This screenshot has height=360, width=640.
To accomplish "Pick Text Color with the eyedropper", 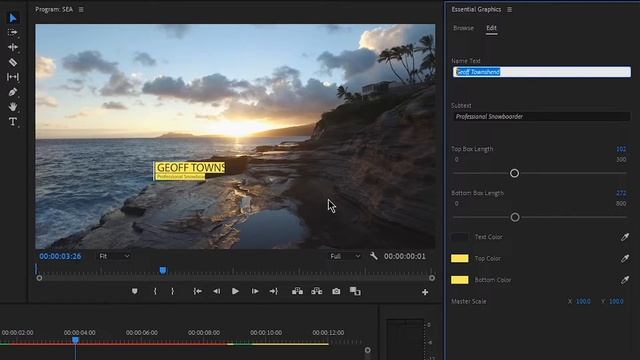I will [625, 237].
